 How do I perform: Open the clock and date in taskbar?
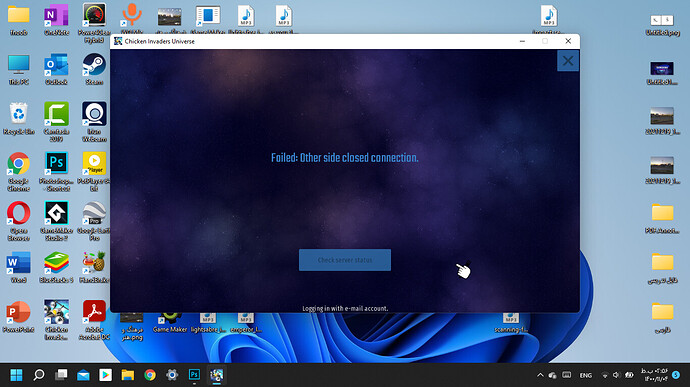pos(654,375)
